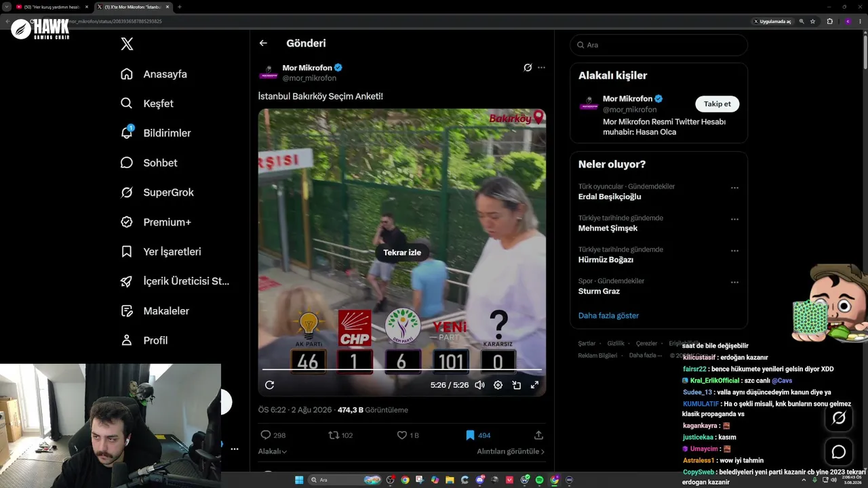This screenshot has width=868, height=488.
Task: Open the Sturm Graz trend
Action: pos(599,291)
